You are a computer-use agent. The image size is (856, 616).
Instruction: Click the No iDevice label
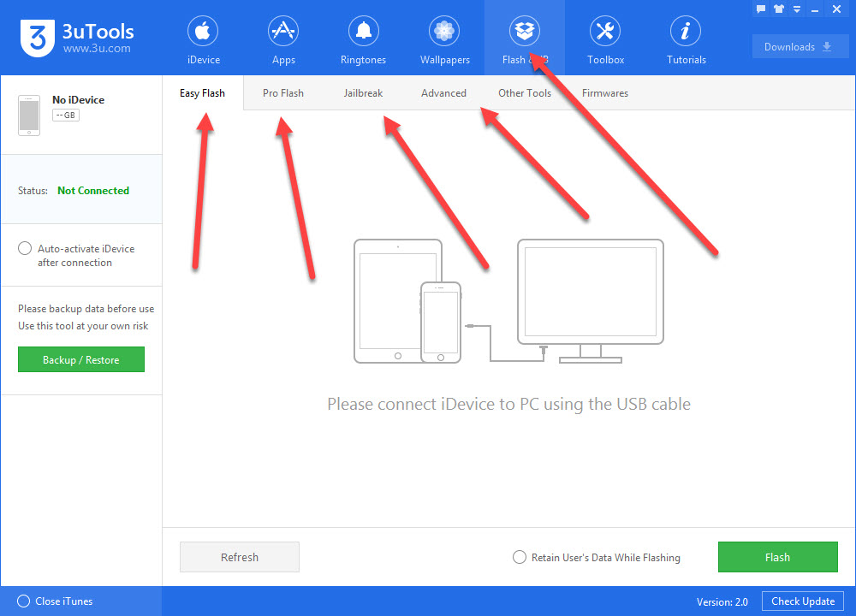78,100
